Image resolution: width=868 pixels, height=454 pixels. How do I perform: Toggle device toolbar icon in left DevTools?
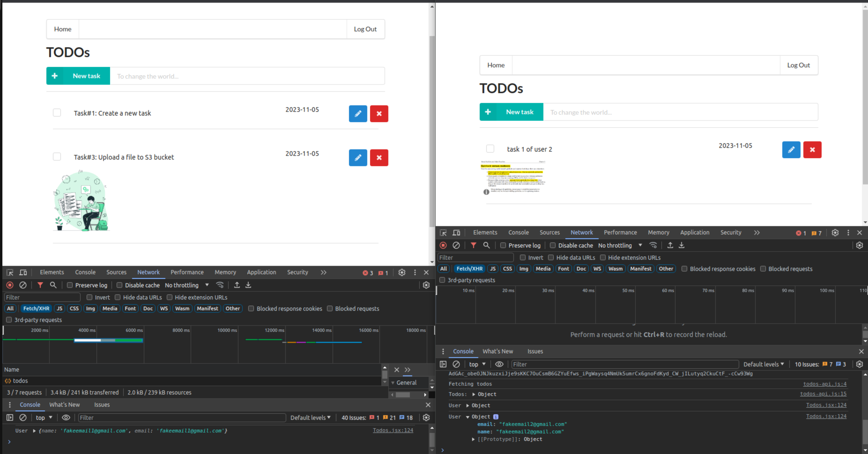[23, 272]
